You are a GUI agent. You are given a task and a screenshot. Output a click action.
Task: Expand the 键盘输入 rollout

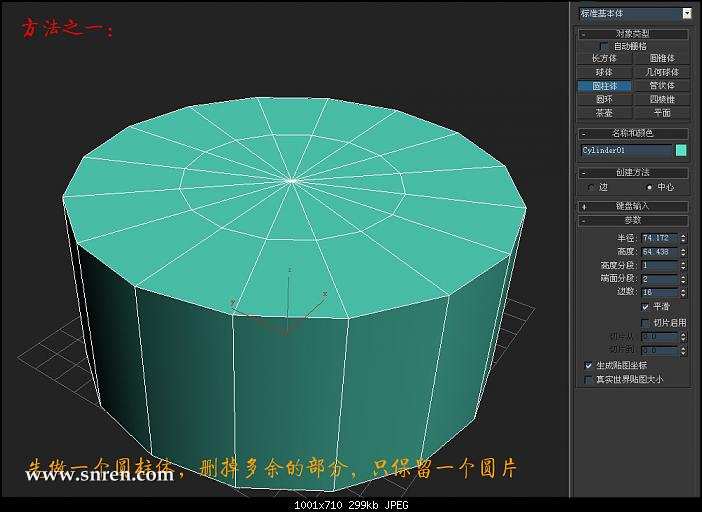pos(633,206)
